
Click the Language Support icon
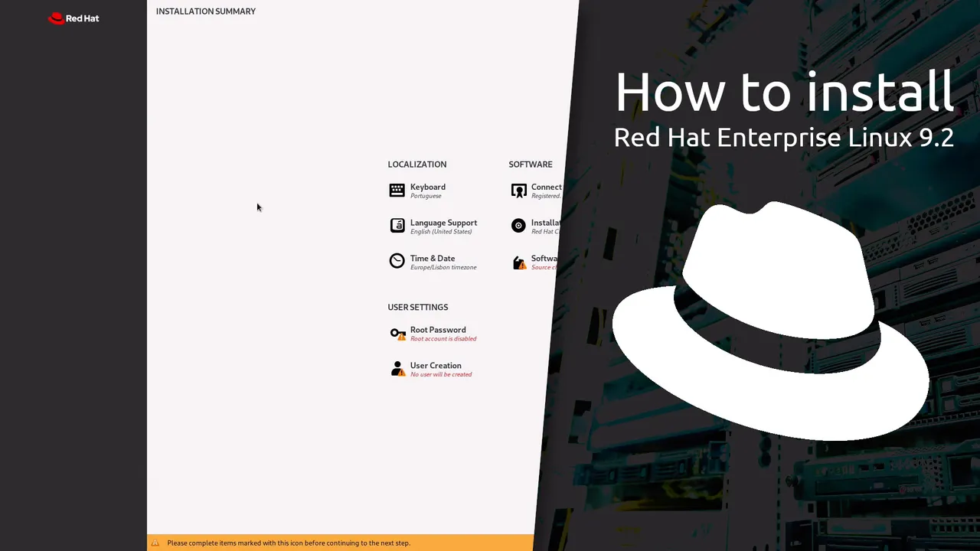coord(397,226)
